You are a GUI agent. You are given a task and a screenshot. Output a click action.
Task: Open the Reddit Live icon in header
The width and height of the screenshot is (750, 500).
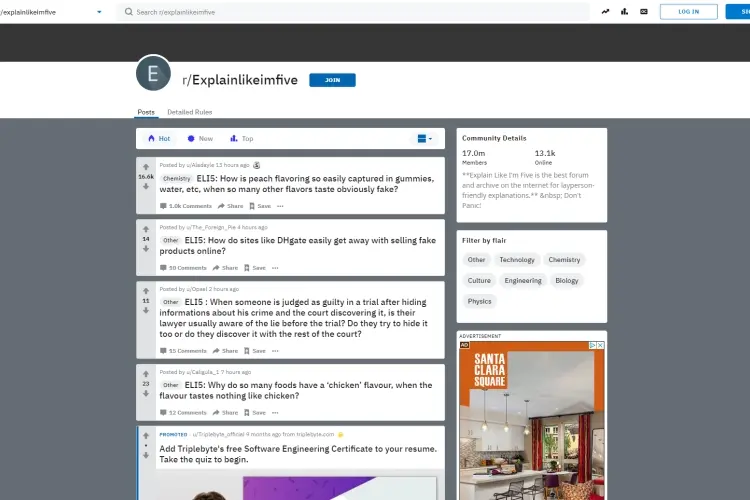tap(644, 11)
